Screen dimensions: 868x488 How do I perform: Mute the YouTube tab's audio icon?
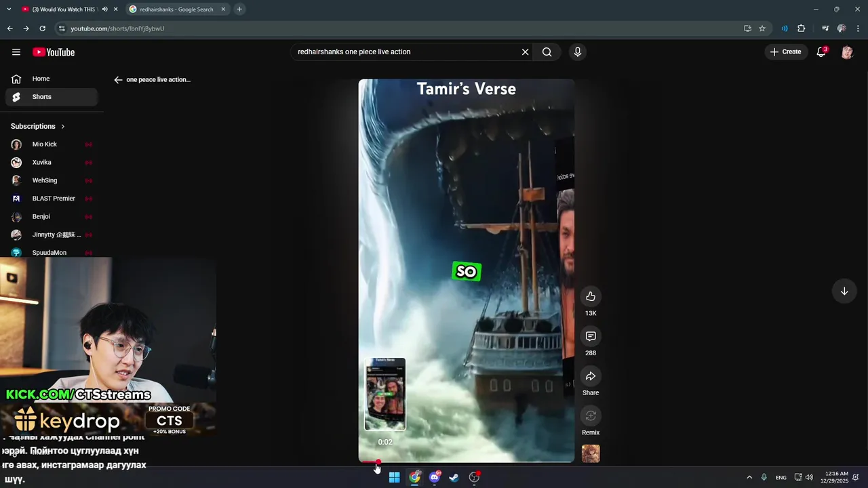coord(104,9)
